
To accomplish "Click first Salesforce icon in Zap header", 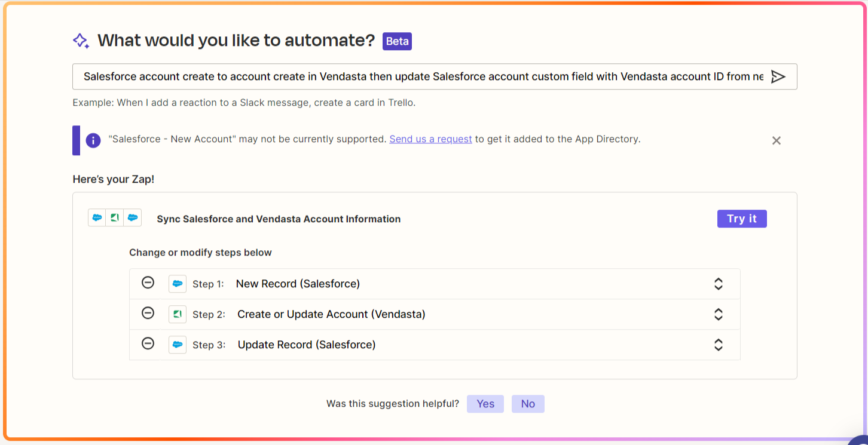I will [x=97, y=217].
